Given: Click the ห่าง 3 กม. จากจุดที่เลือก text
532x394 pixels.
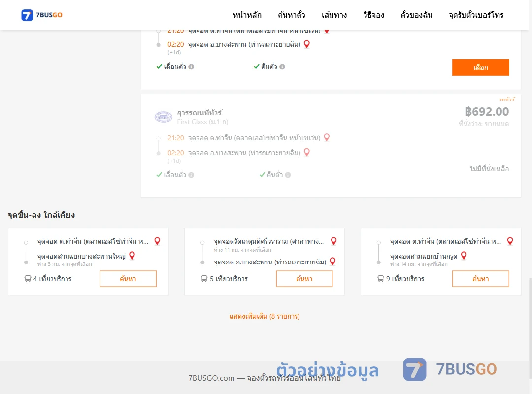Looking at the screenshot, I should pos(65,264).
